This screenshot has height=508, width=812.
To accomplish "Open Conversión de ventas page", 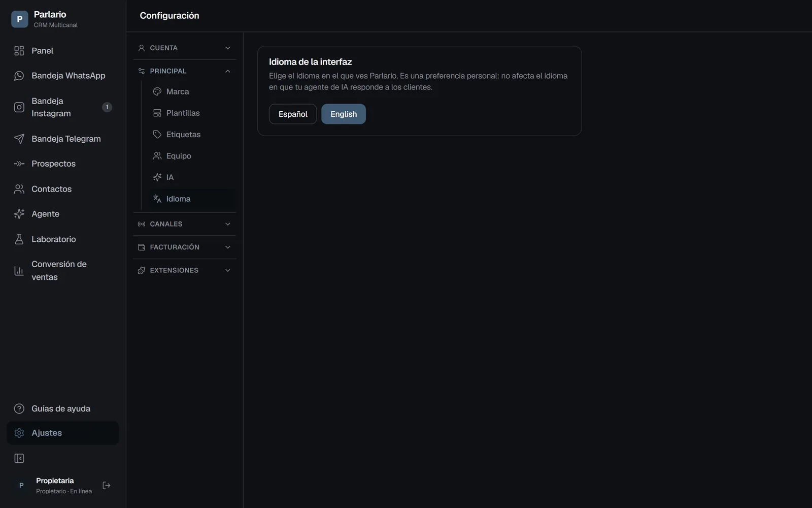I will pos(63,271).
